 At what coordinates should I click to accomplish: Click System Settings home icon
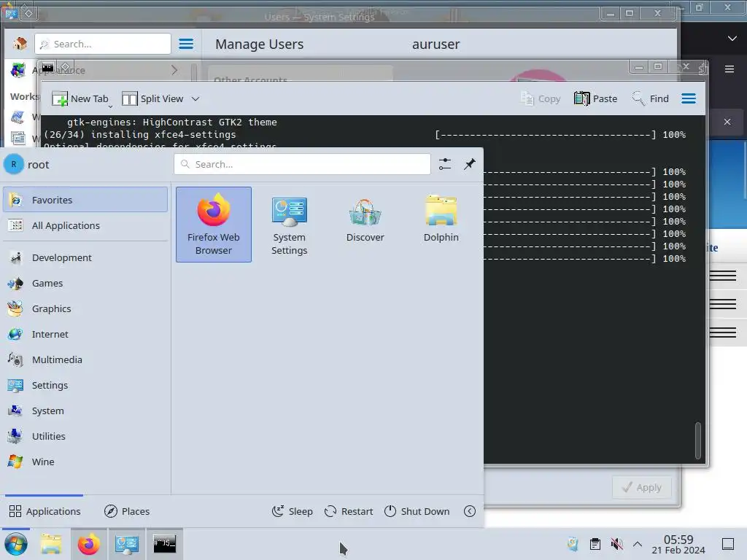coord(20,44)
